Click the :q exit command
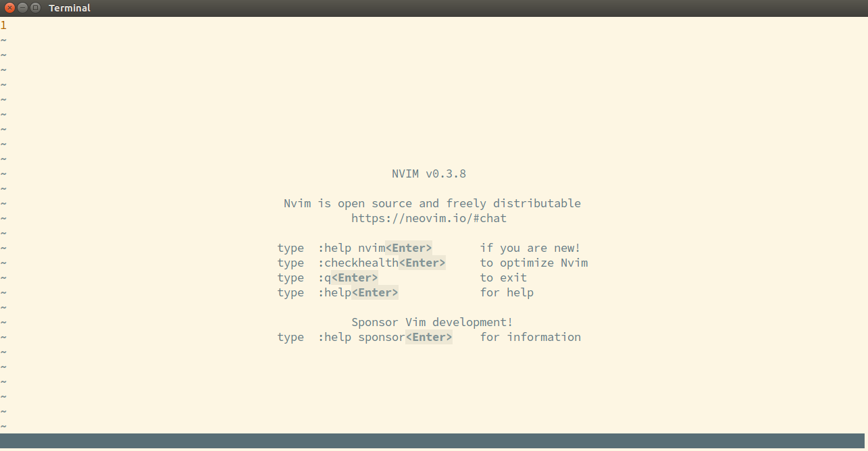The image size is (868, 451). (x=324, y=277)
